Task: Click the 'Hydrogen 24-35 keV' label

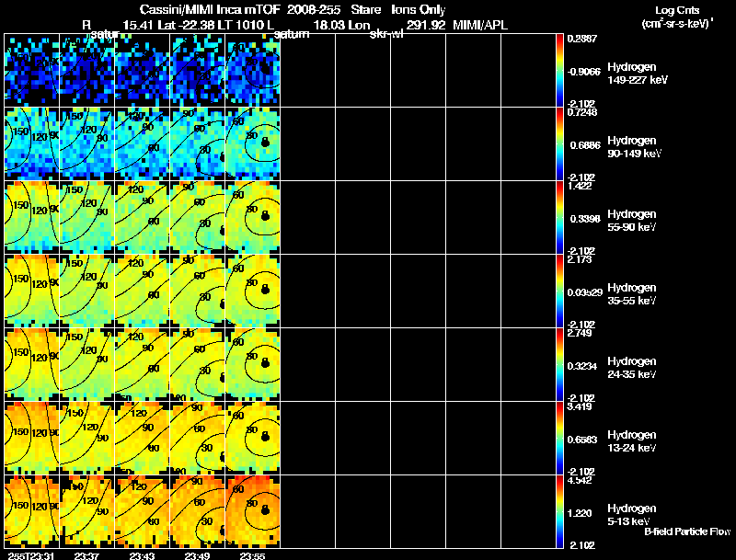Action: pyautogui.click(x=632, y=368)
